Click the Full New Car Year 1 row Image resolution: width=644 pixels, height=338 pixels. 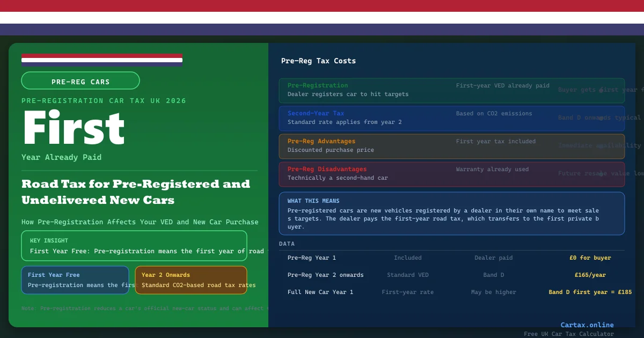pos(451,292)
